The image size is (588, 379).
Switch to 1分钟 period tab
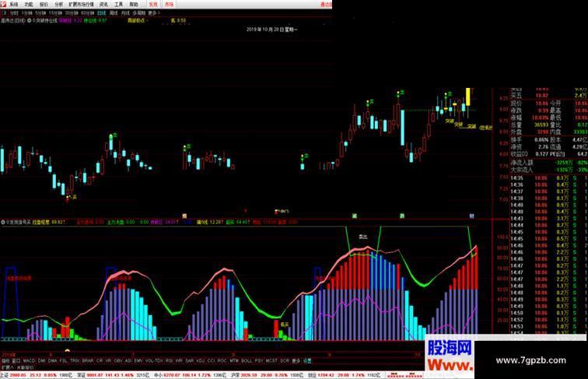(x=26, y=12)
